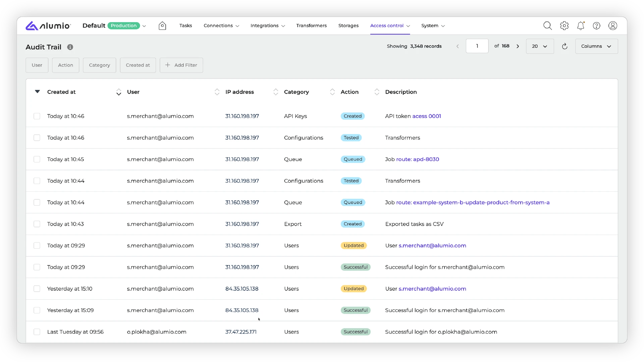Sort by Created at column arrows

[x=119, y=92]
